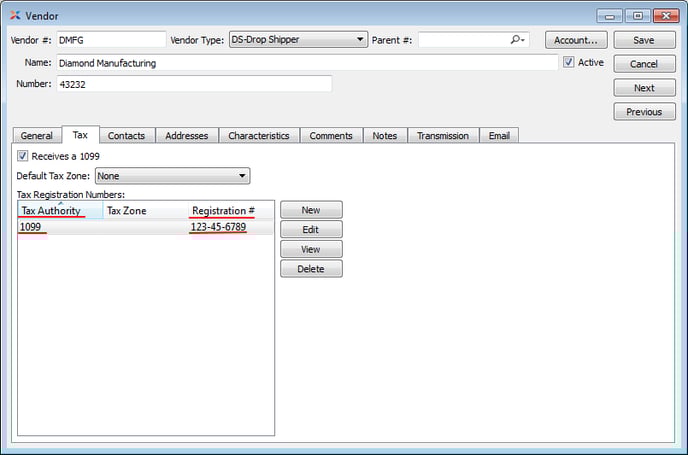Switch to the General tab

pos(36,136)
